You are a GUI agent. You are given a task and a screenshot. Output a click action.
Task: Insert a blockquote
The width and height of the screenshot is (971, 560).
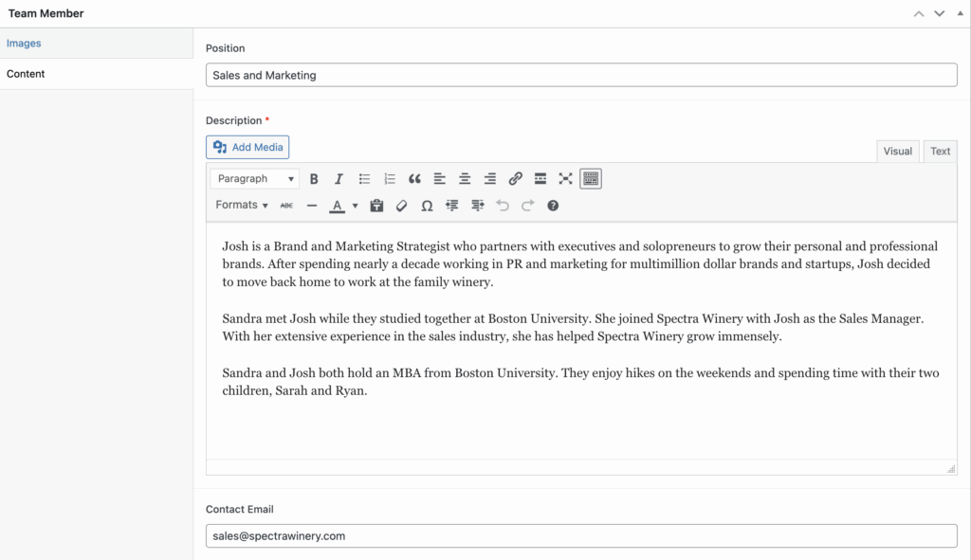click(414, 178)
